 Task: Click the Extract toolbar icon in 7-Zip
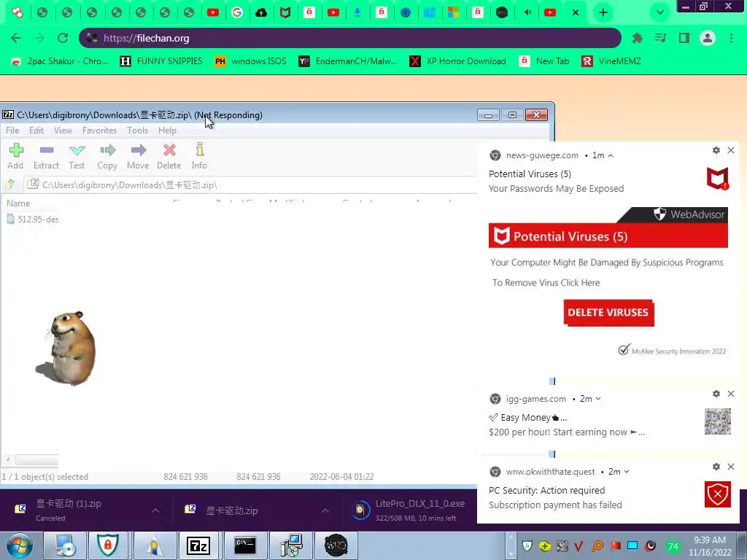coord(46,156)
